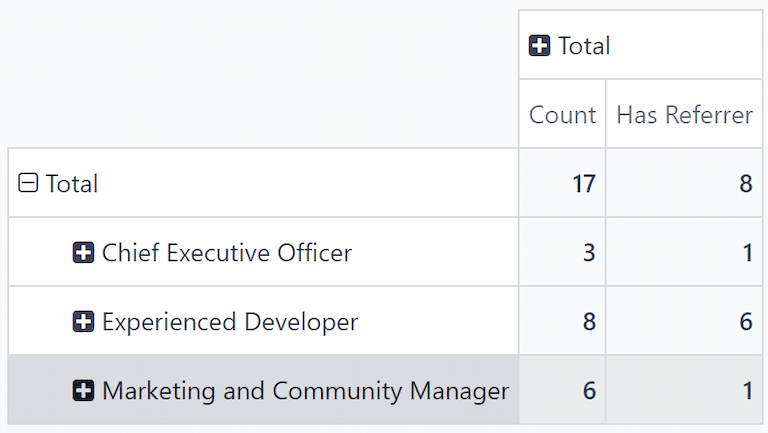Click plus icon beside Chief Executive Officer
Image resolution: width=768 pixels, height=433 pixels.
click(84, 253)
